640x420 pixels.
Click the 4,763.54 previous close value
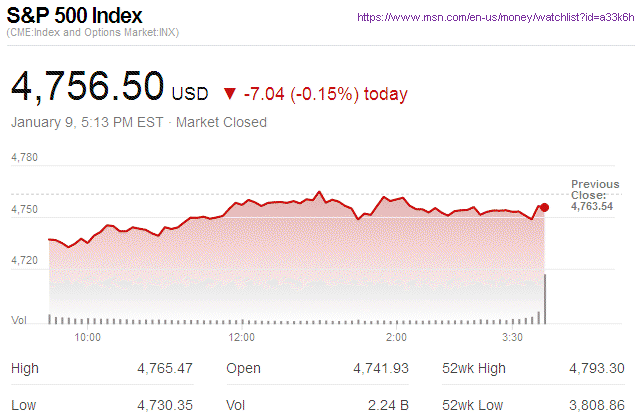pos(592,206)
